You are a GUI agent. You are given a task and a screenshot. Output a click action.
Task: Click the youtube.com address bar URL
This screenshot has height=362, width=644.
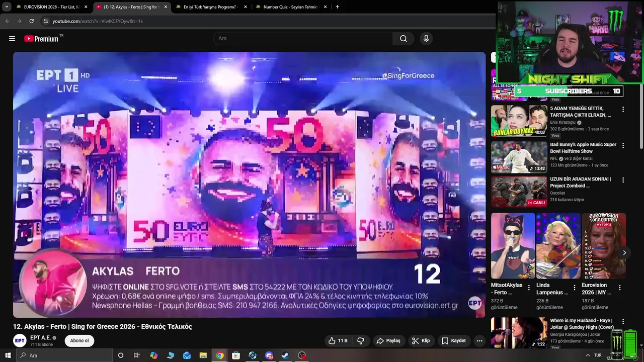click(98, 21)
